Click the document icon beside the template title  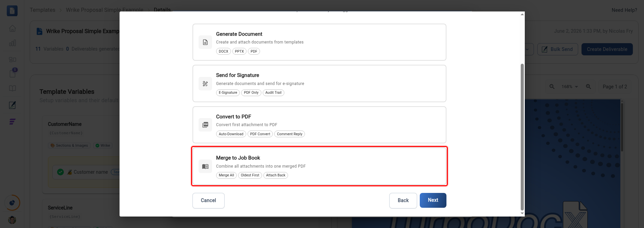(40, 31)
